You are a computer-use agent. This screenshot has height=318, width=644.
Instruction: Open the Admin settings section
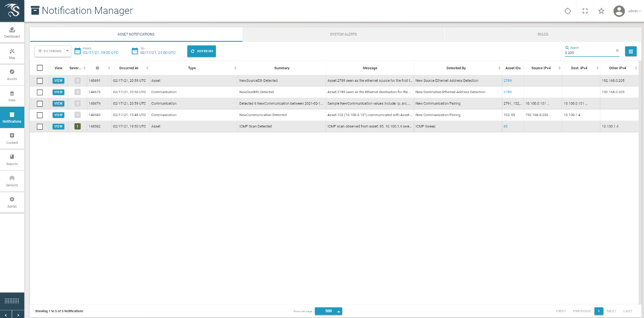[x=12, y=202]
